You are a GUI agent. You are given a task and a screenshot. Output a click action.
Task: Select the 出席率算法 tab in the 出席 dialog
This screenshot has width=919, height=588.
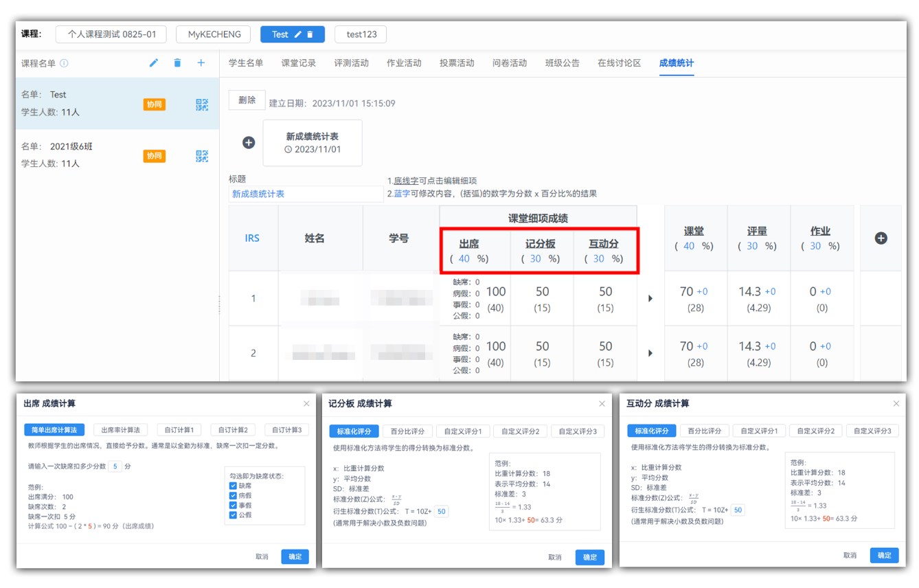120,430
